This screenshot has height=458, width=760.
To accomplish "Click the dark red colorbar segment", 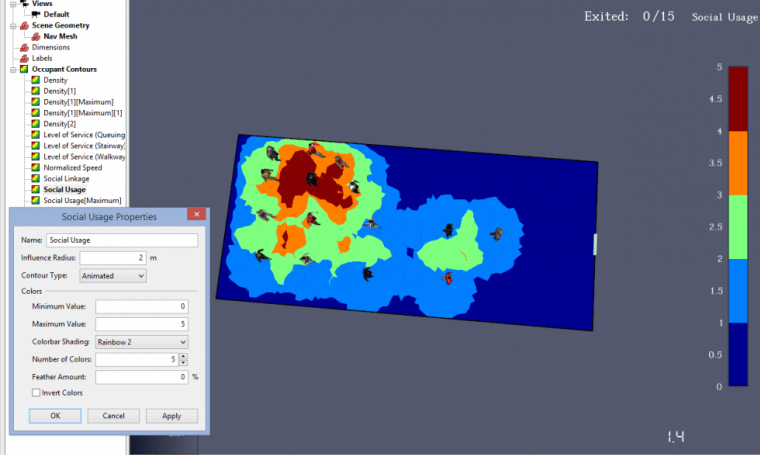I will (x=738, y=99).
